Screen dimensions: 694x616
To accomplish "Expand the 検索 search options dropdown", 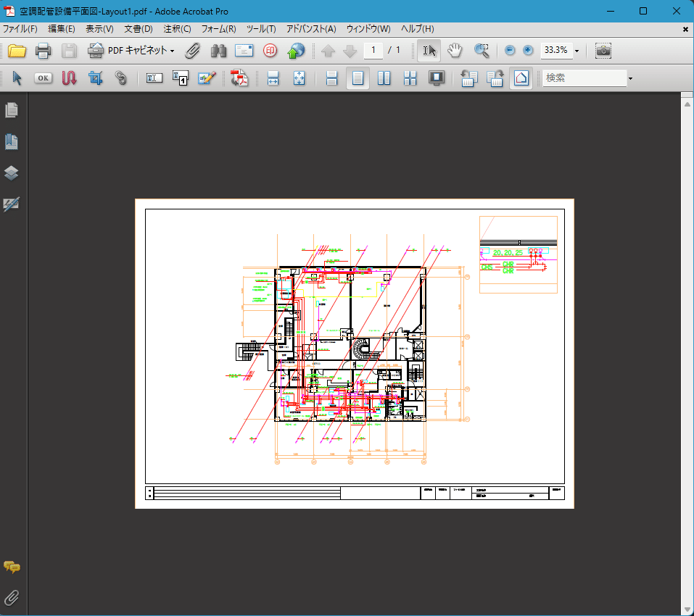I will pyautogui.click(x=629, y=78).
